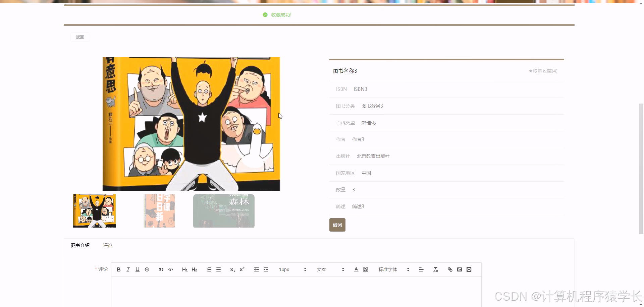Insert a blockquote in the editor
This screenshot has width=644, height=307.
coord(161,269)
